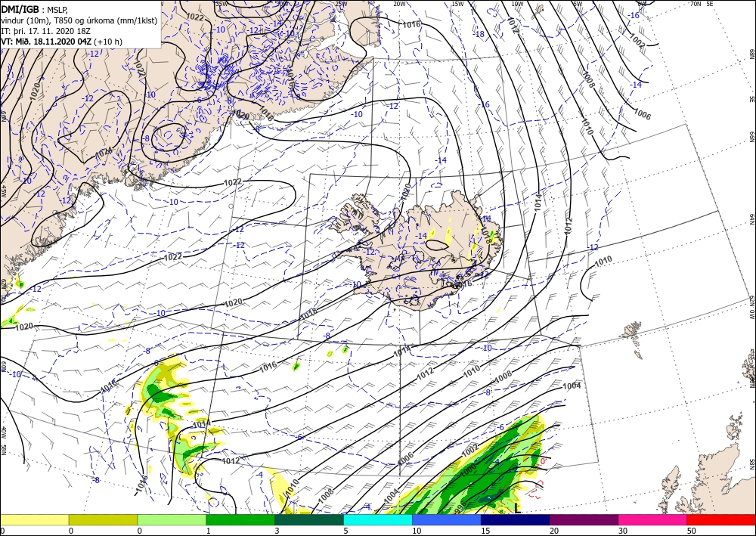Click the legend scale value '50'
This screenshot has height=536, width=756.
[692, 531]
